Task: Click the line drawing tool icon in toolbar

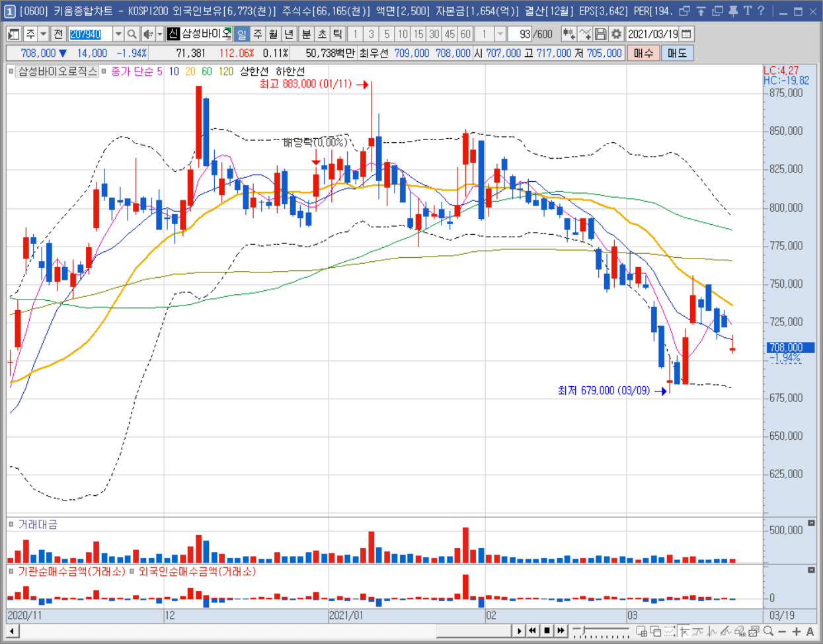Action: (585, 34)
